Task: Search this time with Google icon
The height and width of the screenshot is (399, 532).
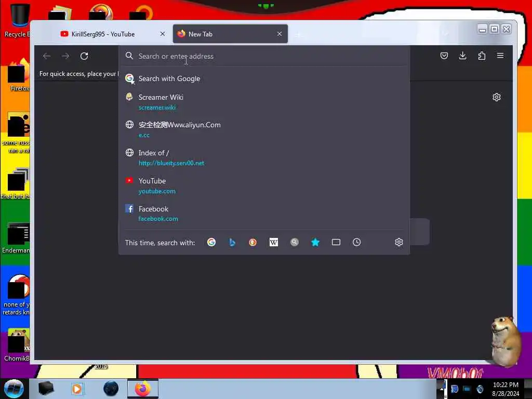Action: (x=211, y=242)
